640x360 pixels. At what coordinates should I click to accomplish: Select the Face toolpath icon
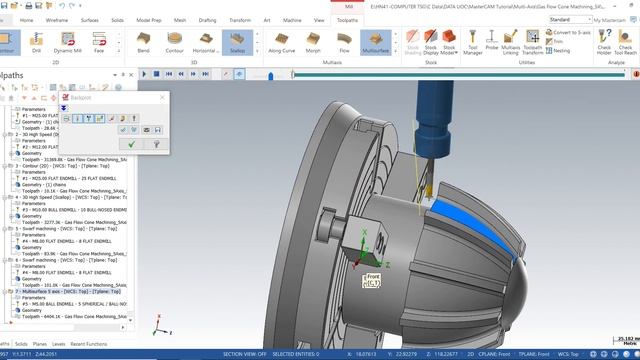click(99, 42)
